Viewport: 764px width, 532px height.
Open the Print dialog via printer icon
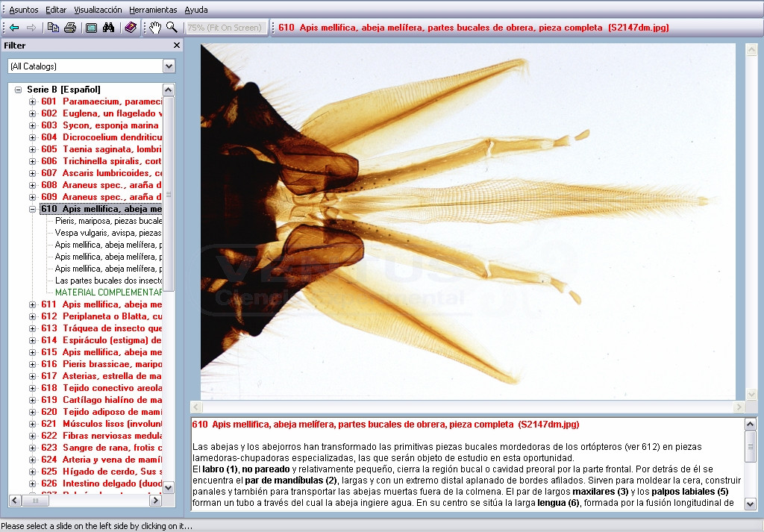tap(69, 28)
